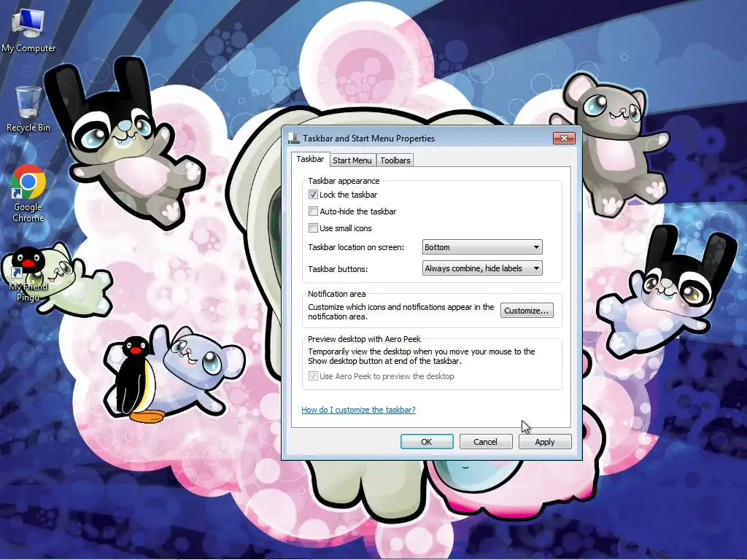The height and width of the screenshot is (560, 747).
Task: Click the 'Preview desktop with Aero Peek' heading
Action: point(365,339)
